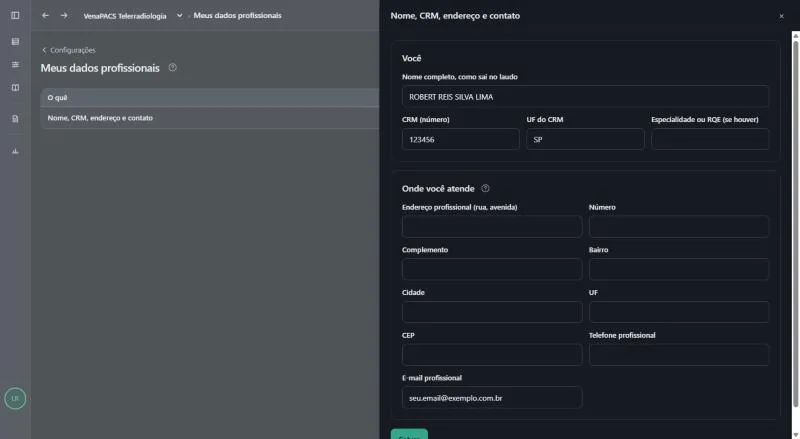Click the VenaPACS Telerradiologia workspace name
Image resolution: width=800 pixels, height=439 pixels.
pos(125,16)
